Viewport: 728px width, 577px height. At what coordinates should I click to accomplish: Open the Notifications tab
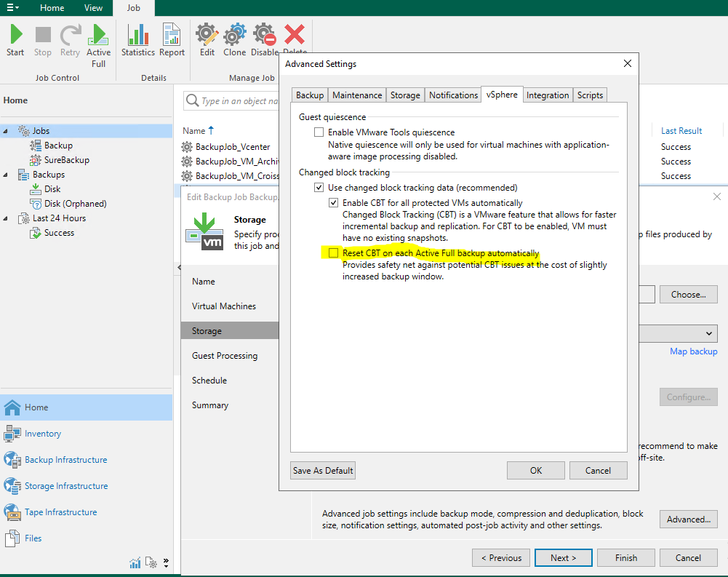(453, 95)
